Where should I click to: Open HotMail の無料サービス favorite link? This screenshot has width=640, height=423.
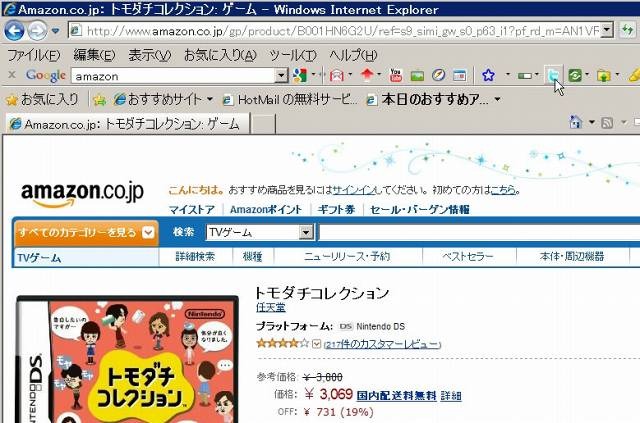click(290, 99)
